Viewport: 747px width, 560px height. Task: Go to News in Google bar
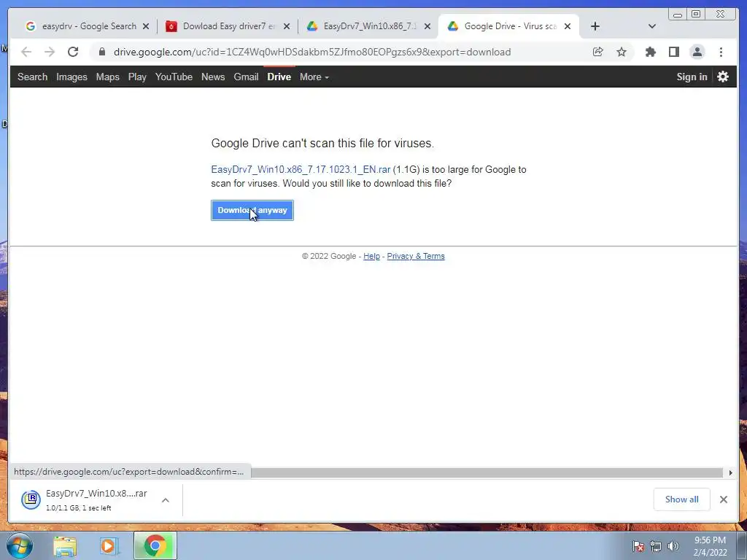click(213, 77)
